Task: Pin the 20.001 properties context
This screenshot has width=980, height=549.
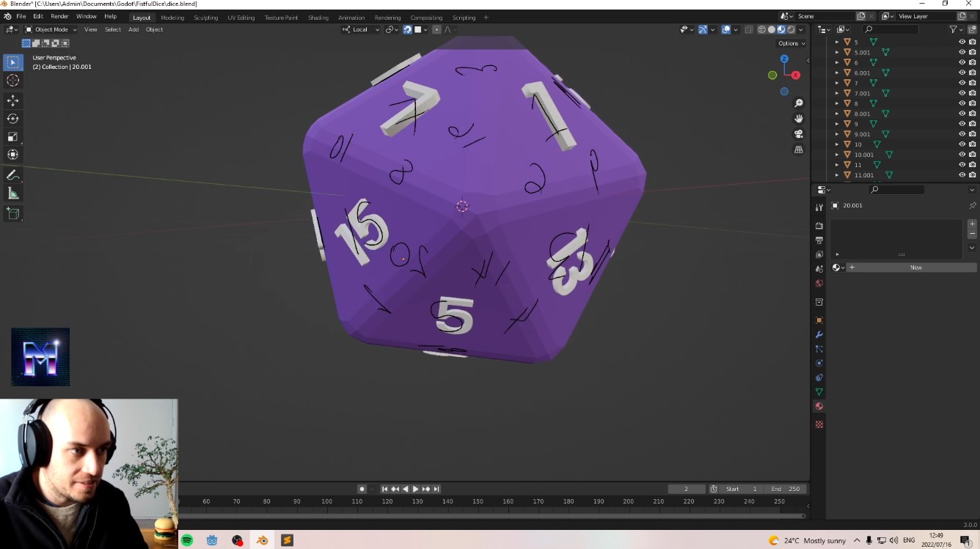Action: (x=972, y=205)
